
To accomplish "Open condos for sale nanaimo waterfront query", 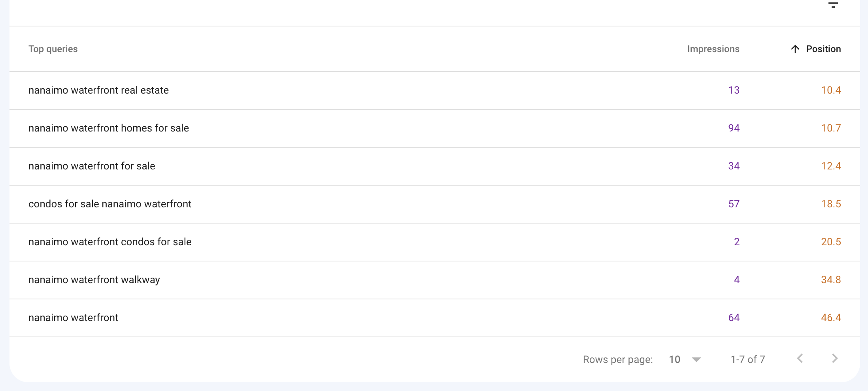I will (x=110, y=204).
